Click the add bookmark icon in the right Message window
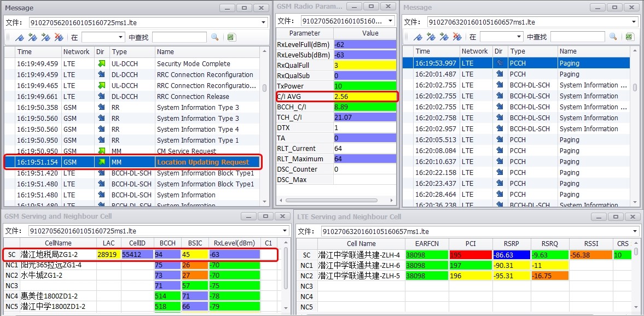Viewport: 644px width, 316px height. 417,37
